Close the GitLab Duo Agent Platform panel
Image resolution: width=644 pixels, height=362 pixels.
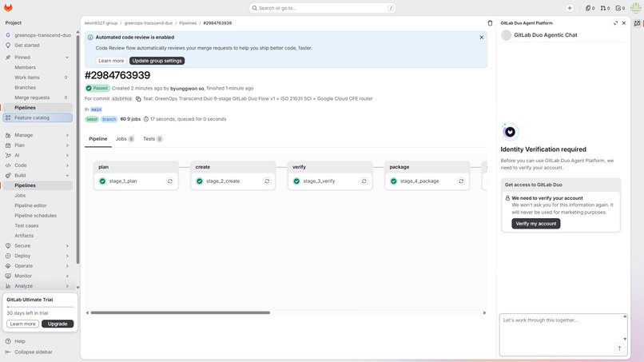(624, 23)
